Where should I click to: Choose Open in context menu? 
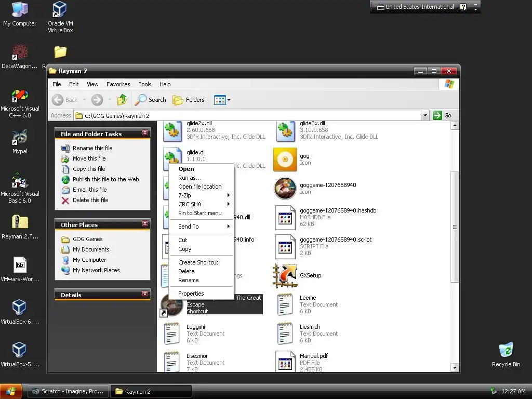tap(201, 169)
